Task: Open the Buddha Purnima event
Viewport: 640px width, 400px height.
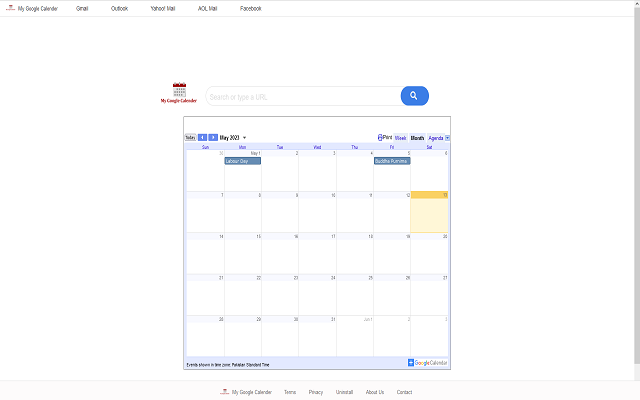Action: click(392, 161)
